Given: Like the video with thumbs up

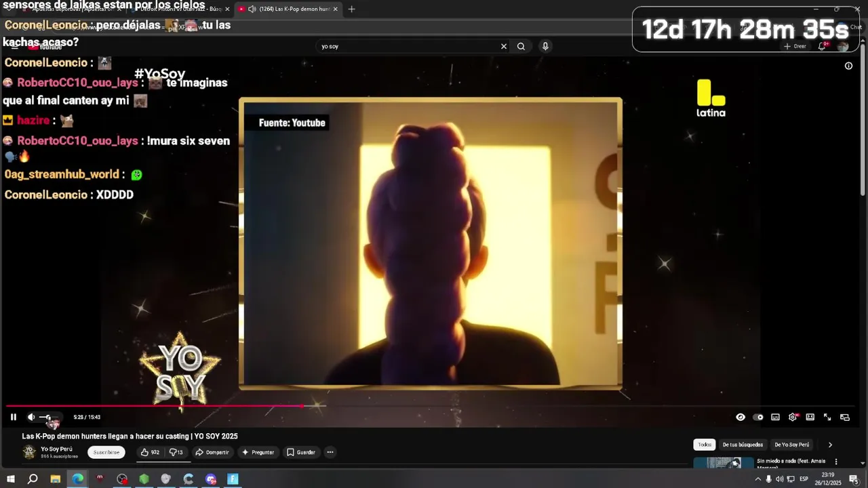Looking at the screenshot, I should click(150, 452).
